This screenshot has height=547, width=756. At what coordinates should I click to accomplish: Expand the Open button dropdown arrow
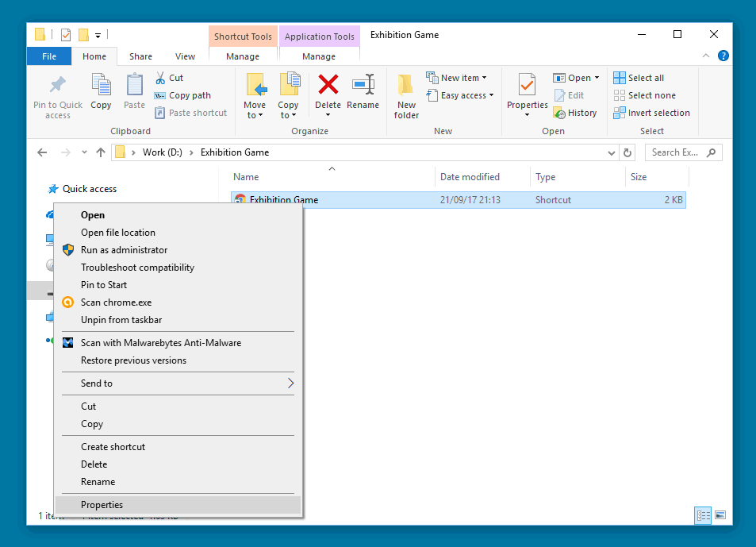pos(597,78)
